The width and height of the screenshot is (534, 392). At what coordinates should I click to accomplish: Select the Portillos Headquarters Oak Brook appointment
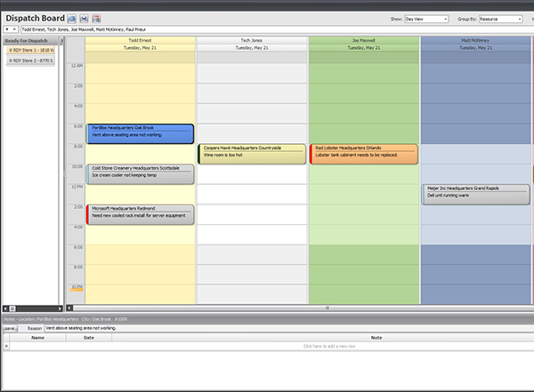140,133
